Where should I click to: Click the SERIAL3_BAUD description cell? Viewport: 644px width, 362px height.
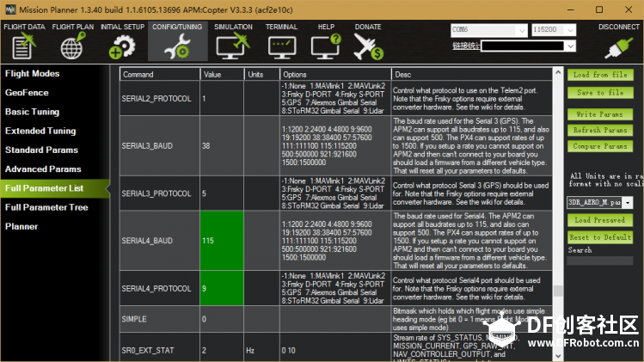coord(471,146)
